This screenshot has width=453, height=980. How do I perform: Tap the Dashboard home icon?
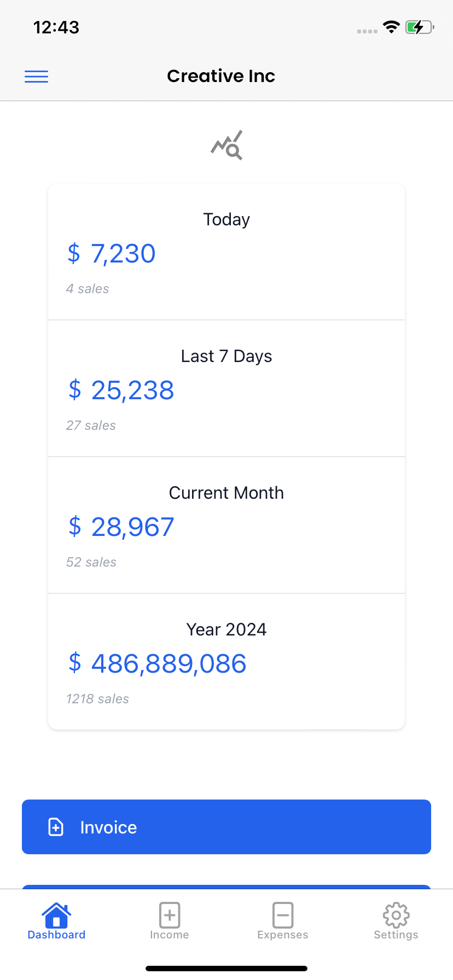(56, 915)
